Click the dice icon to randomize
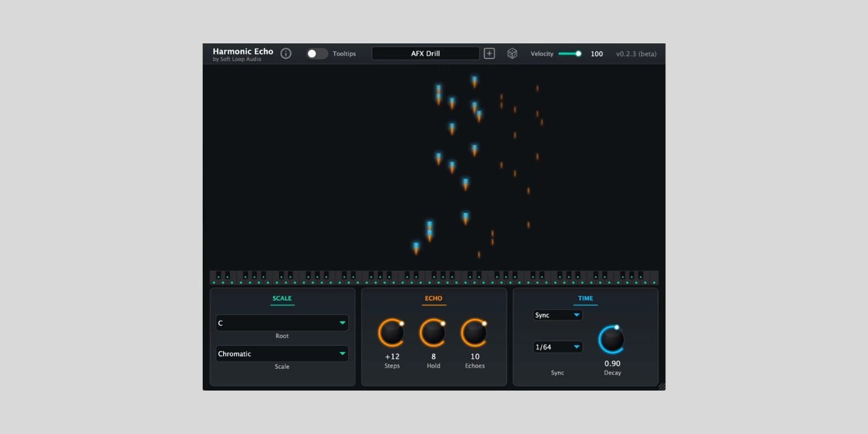Screen dimensions: 868x434 click(x=512, y=53)
